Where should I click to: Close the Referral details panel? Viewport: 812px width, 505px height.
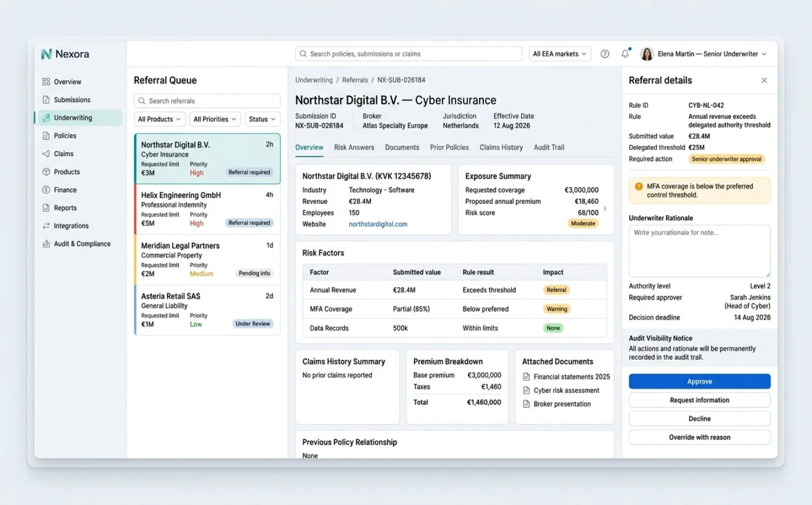pos(764,80)
